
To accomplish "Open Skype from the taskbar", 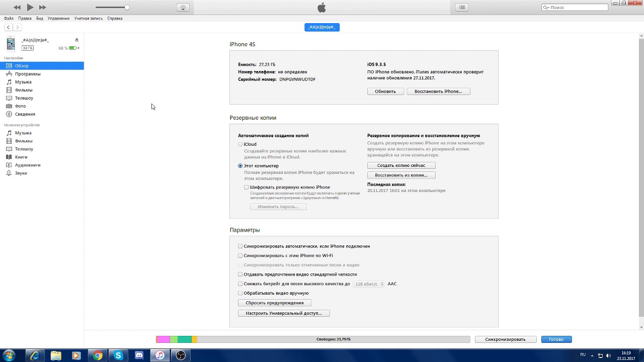I will [x=118, y=355].
